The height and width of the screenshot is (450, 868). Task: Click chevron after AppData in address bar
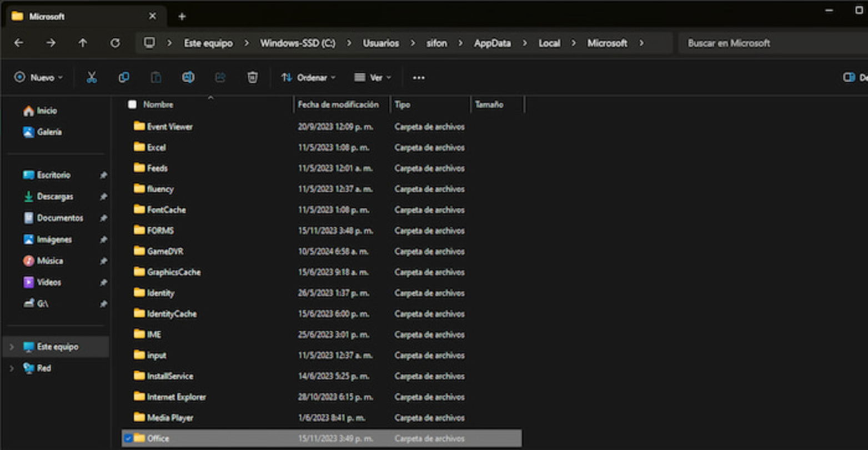pos(525,43)
